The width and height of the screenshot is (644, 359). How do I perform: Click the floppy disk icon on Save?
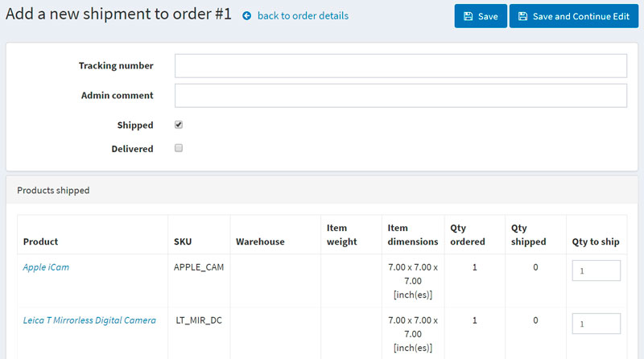pyautogui.click(x=469, y=16)
